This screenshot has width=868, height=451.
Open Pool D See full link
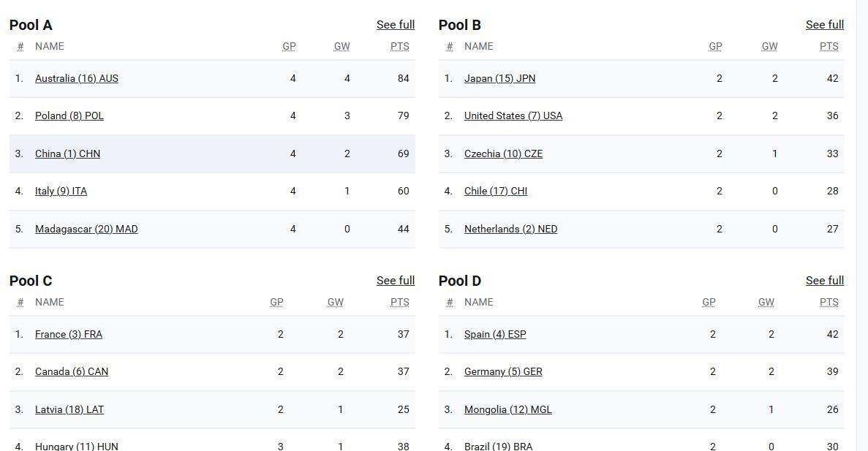click(x=825, y=281)
